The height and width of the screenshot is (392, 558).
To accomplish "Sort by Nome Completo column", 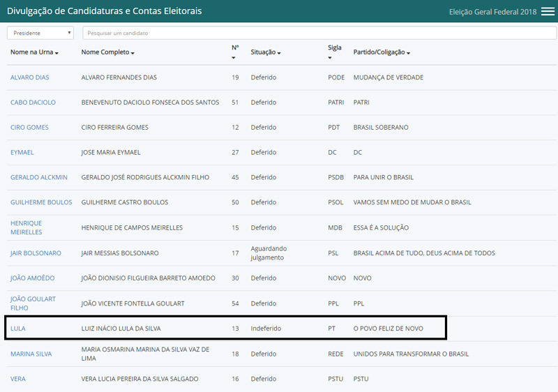I will [x=108, y=52].
